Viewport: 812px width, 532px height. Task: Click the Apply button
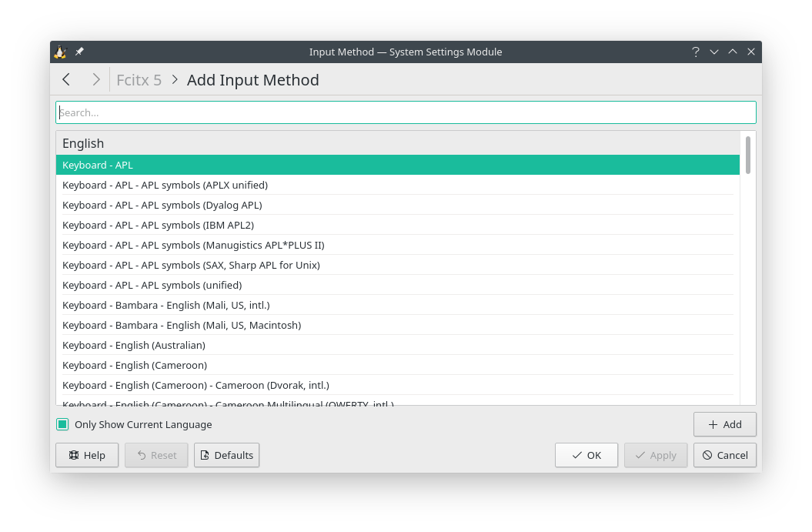pyautogui.click(x=656, y=455)
